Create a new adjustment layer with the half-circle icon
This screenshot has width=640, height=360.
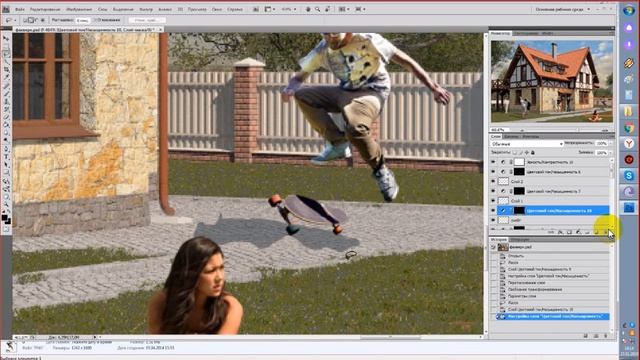(x=578, y=232)
